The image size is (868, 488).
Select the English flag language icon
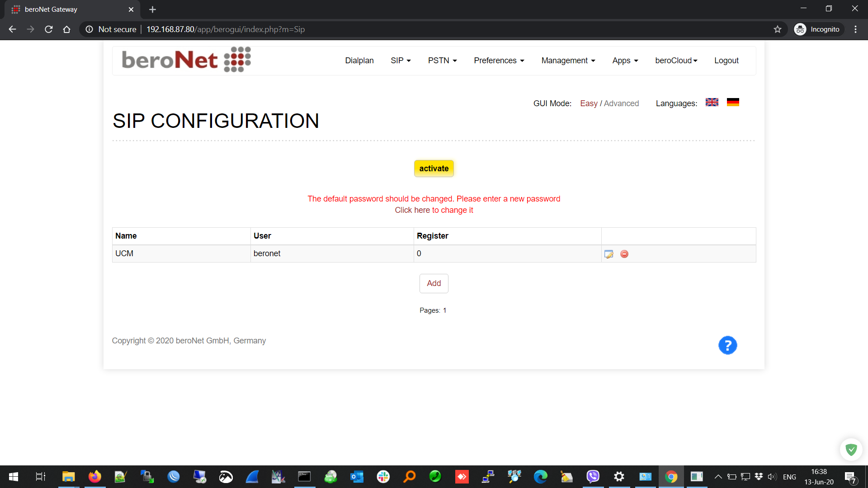712,103
